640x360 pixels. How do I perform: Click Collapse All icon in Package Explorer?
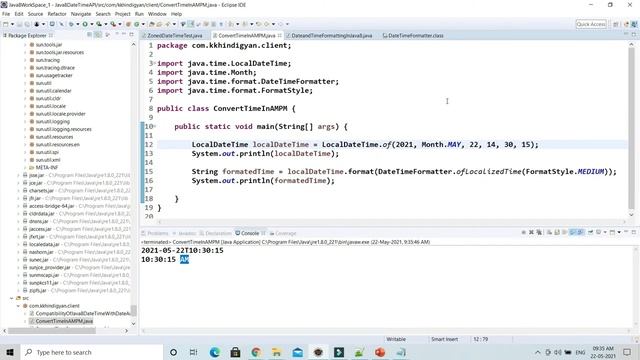click(x=89, y=35)
